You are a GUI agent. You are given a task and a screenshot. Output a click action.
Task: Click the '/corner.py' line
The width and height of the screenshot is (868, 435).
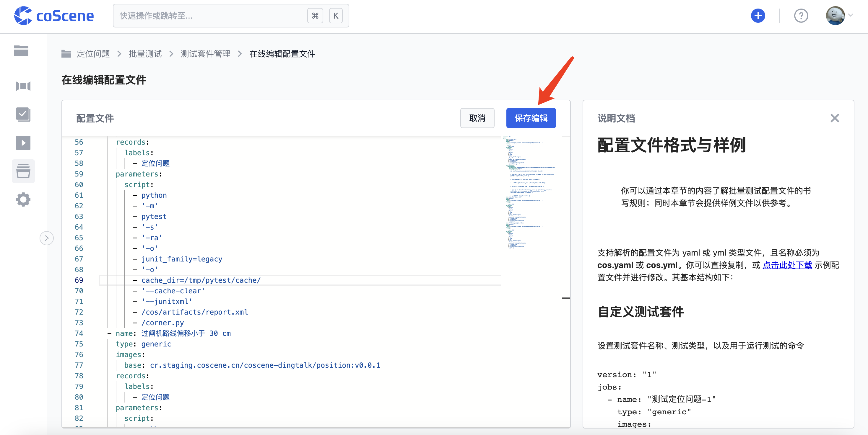point(162,323)
